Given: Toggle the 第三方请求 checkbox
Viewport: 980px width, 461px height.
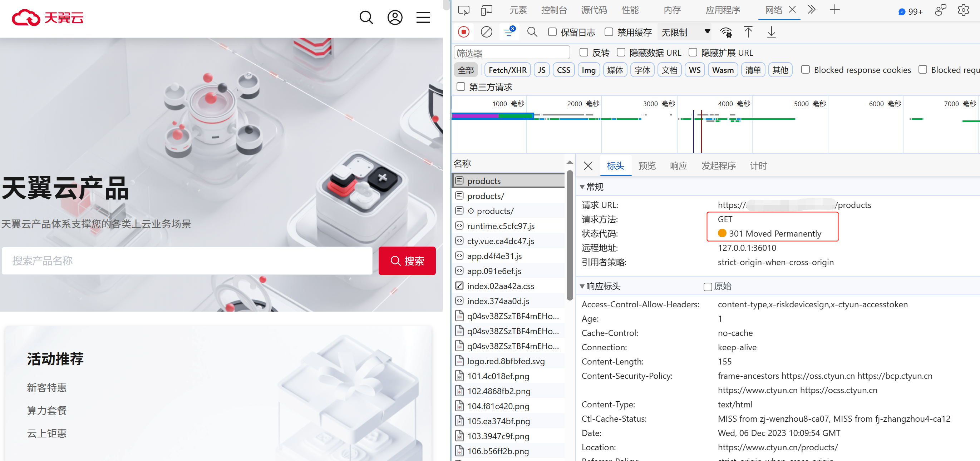Looking at the screenshot, I should [461, 87].
